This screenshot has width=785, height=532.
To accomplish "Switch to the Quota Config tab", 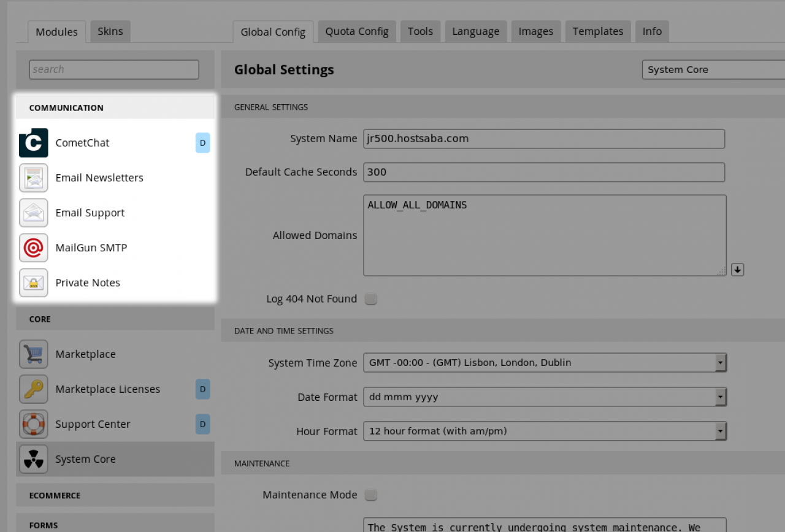I will point(356,31).
